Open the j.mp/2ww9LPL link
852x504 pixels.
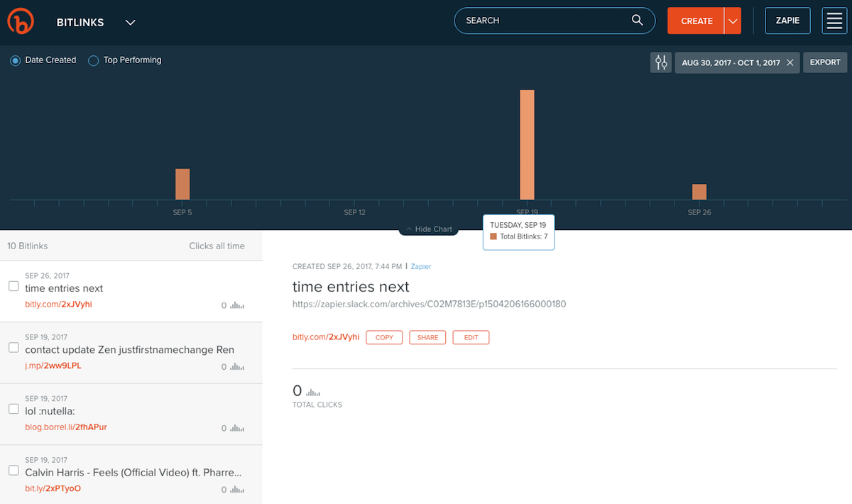point(53,366)
